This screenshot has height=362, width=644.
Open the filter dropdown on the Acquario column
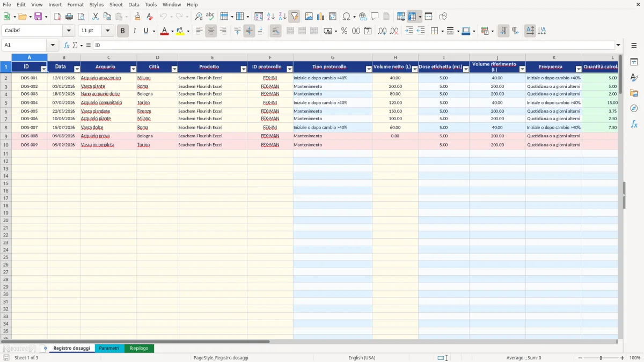133,69
